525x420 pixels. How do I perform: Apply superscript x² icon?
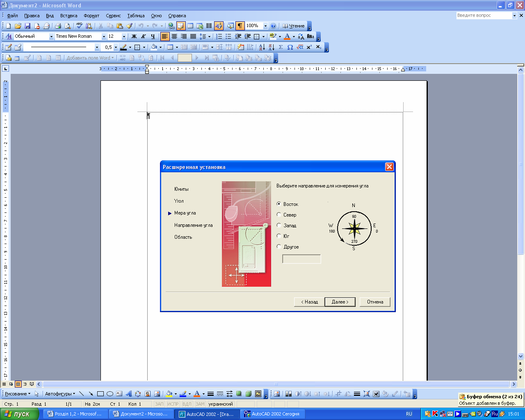(x=309, y=47)
